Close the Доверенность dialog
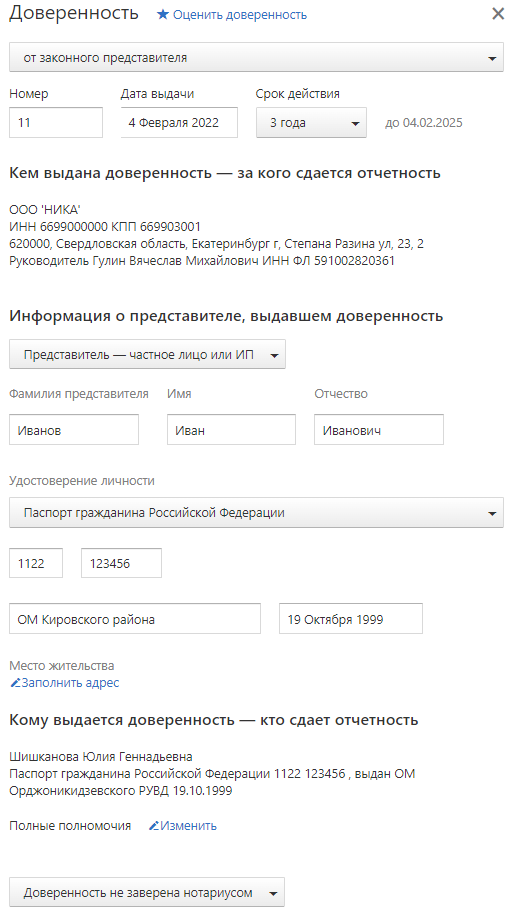Viewport: 512px width, 921px height. point(498,14)
